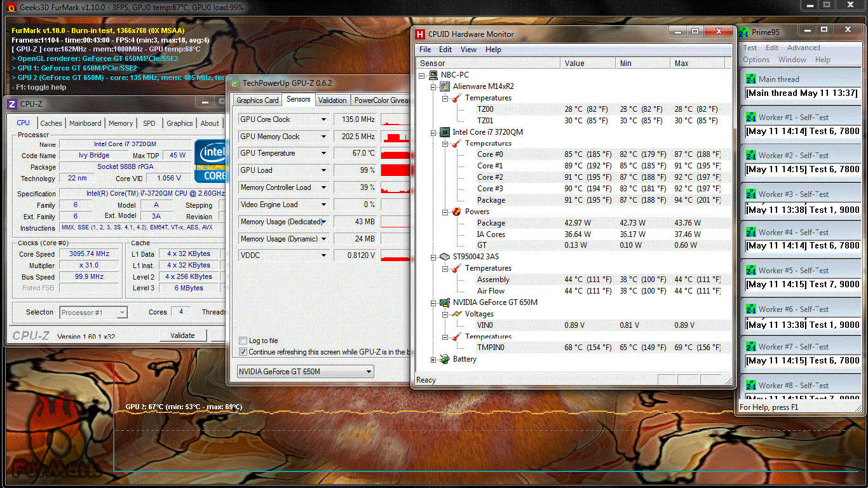The height and width of the screenshot is (488, 868).
Task: Click the Worker #3 Self-Test window icon
Action: pos(751,194)
